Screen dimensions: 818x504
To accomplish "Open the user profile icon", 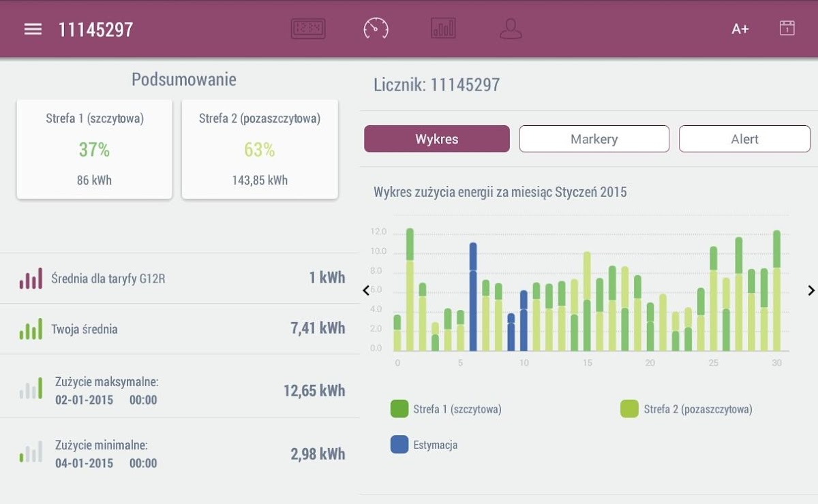I will point(511,29).
